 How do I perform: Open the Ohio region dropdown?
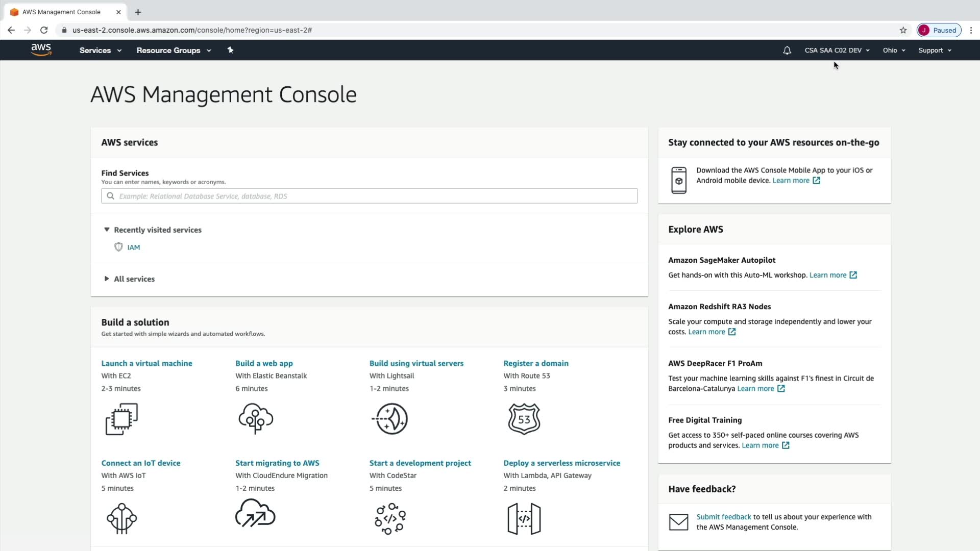point(894,51)
